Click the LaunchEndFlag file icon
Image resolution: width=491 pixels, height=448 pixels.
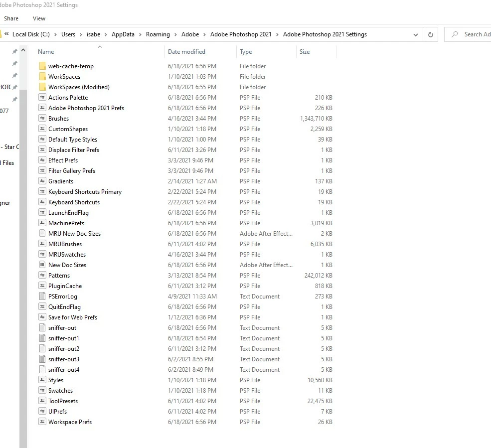[x=42, y=213]
